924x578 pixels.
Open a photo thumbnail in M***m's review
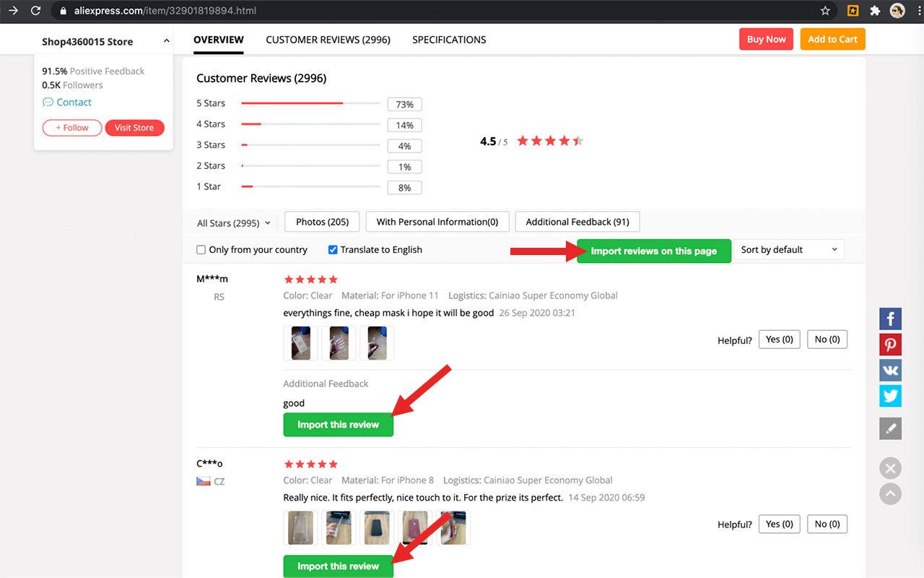point(301,342)
